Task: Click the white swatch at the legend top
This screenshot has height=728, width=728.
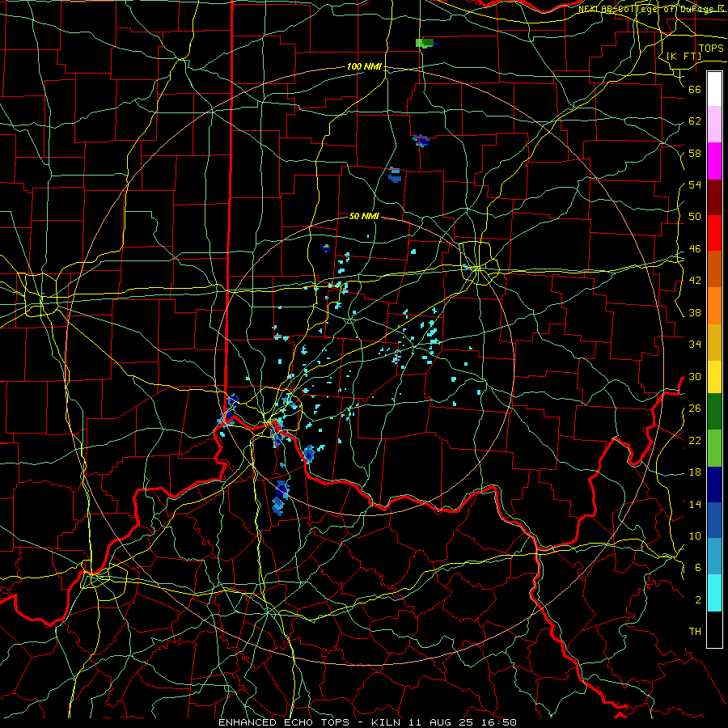Action: [x=714, y=89]
